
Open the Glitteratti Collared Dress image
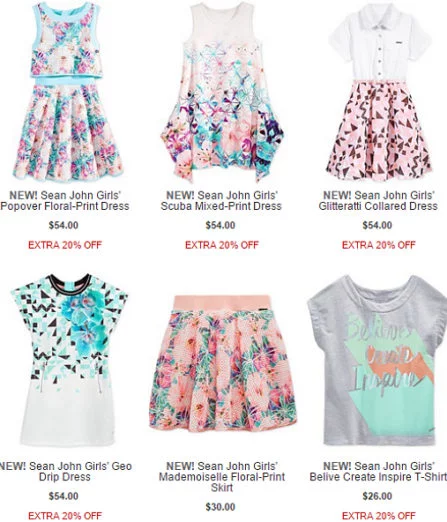[x=380, y=92]
